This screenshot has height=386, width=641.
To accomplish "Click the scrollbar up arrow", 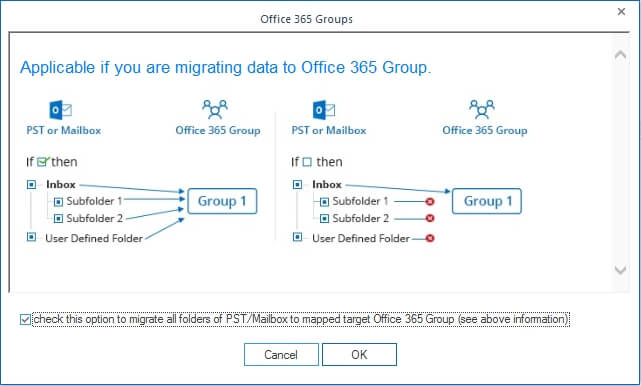I will pos(620,55).
